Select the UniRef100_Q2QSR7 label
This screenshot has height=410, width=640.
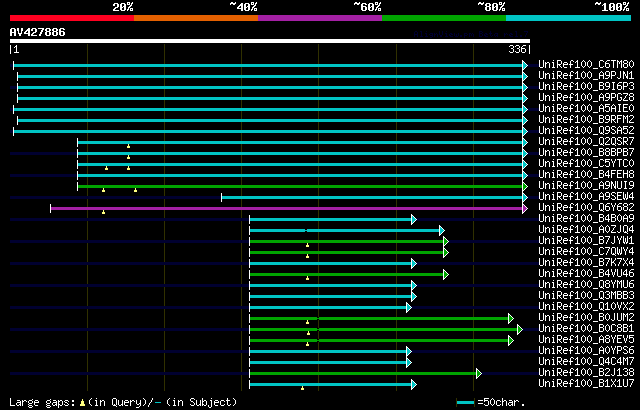(586, 142)
